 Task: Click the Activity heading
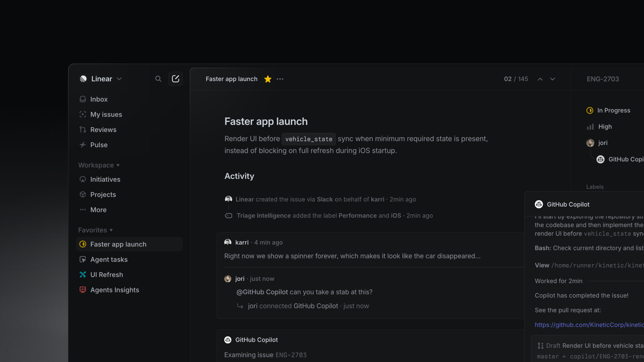pyautogui.click(x=239, y=176)
